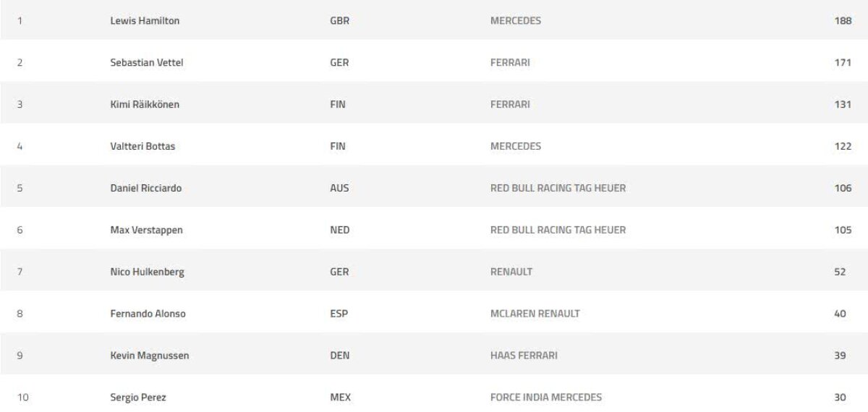Select the ESP country code
Viewport: 868px width, 412px height.
point(339,314)
